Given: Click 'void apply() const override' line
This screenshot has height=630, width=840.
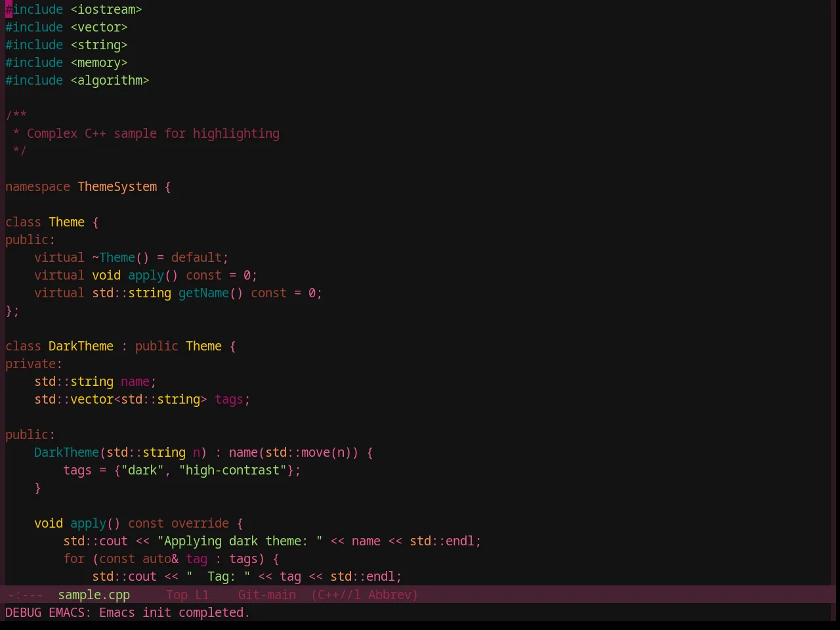Looking at the screenshot, I should click(x=138, y=524).
